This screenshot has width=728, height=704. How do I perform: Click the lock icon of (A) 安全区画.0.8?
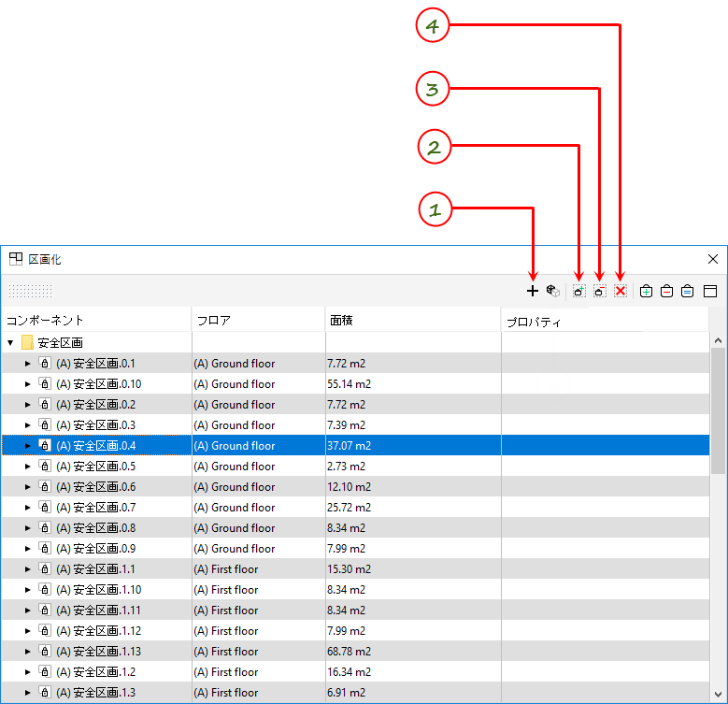point(45,527)
